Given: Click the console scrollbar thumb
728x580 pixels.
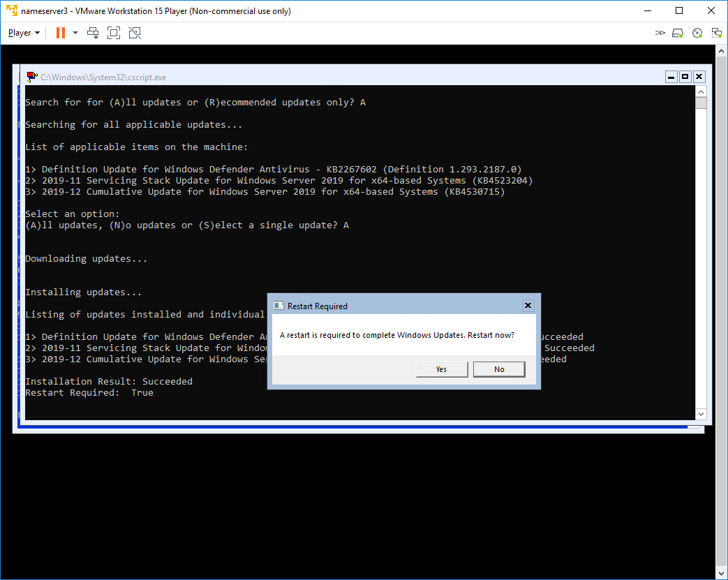Looking at the screenshot, I should tap(701, 103).
